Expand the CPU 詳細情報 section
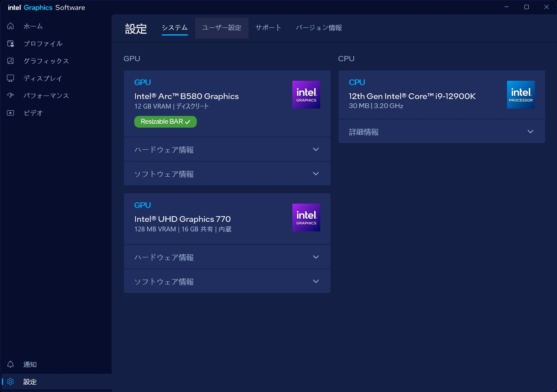The width and height of the screenshot is (557, 392). (x=442, y=132)
